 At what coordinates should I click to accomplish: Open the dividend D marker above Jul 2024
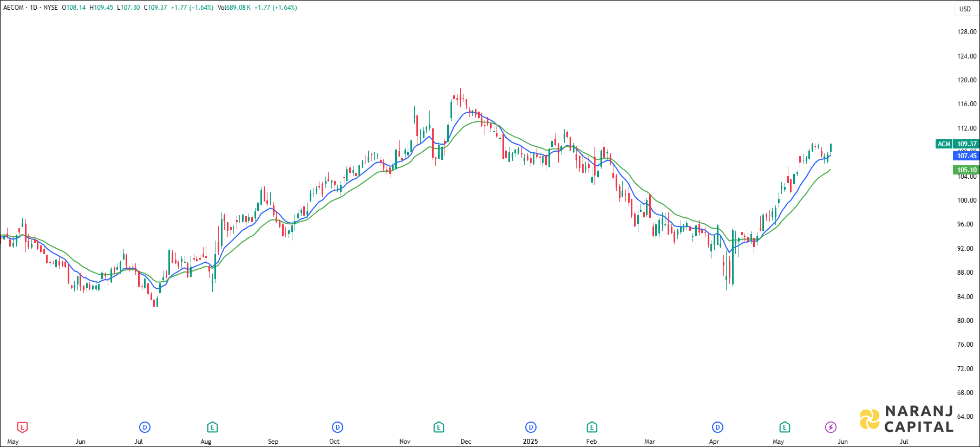point(145,427)
